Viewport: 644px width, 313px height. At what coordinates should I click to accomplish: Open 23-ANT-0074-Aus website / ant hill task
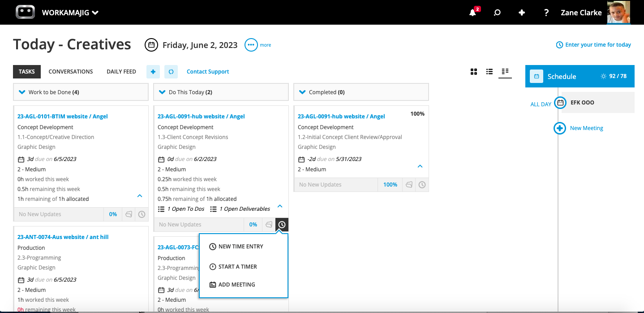coord(63,237)
